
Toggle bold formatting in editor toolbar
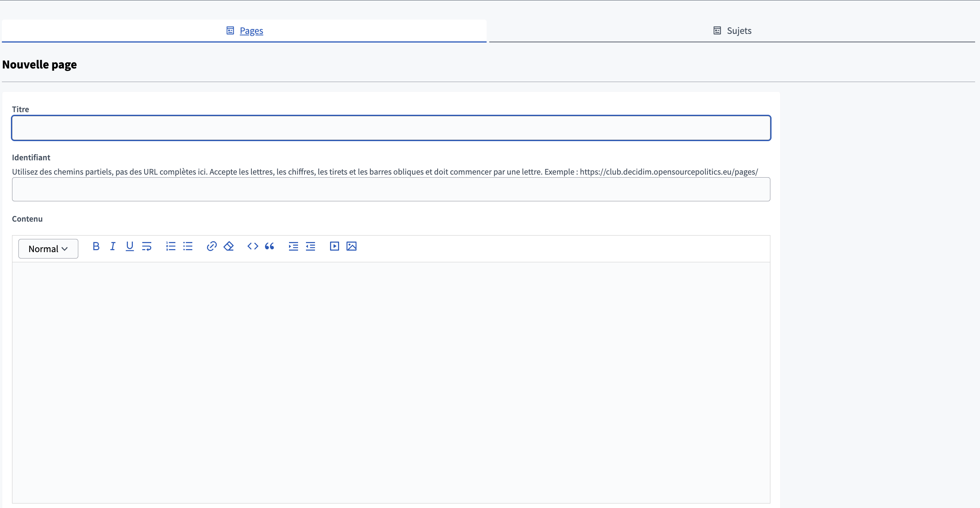pos(96,246)
